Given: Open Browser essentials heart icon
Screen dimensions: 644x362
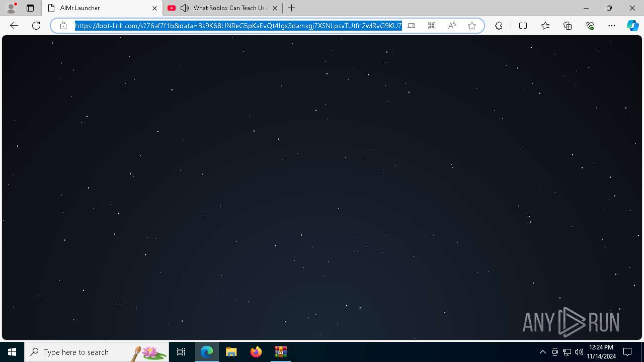Looking at the screenshot, I should point(590,26).
